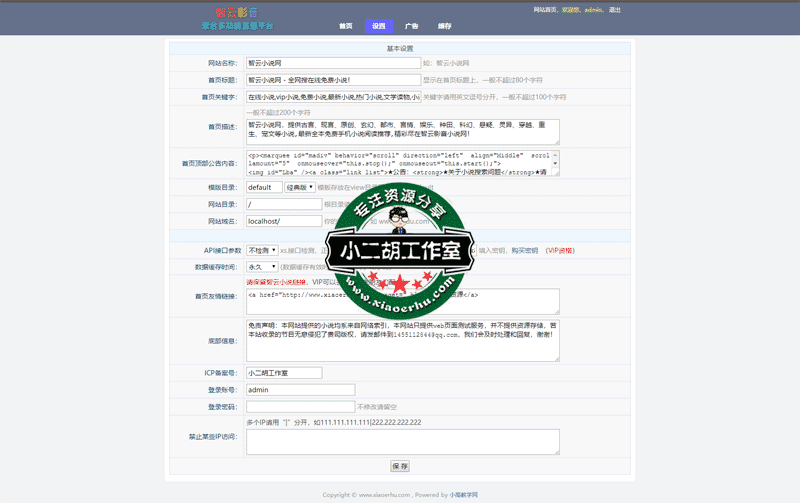Click the 不修改请留空 hint text
The image size is (800, 503).
tap(377, 407)
